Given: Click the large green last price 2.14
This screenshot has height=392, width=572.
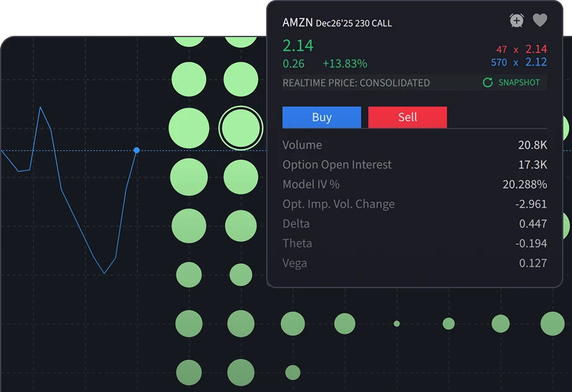Looking at the screenshot, I should pos(298,46).
